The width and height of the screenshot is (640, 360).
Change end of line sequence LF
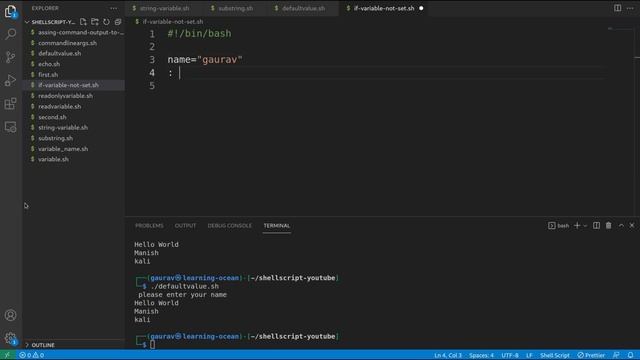(x=529, y=355)
